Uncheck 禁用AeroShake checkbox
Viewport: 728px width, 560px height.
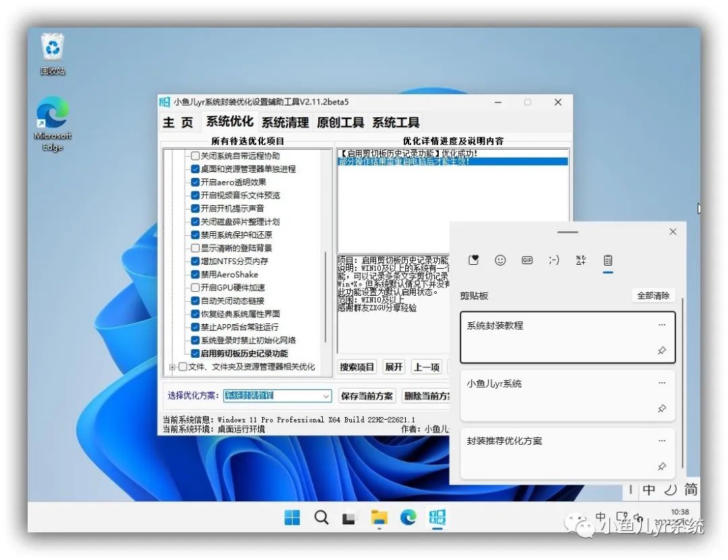point(195,274)
